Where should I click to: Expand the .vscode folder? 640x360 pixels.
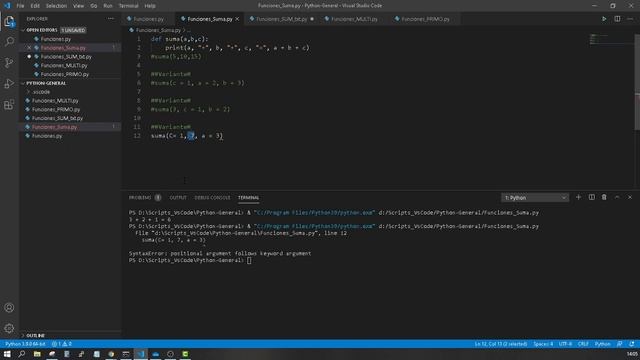point(41,92)
